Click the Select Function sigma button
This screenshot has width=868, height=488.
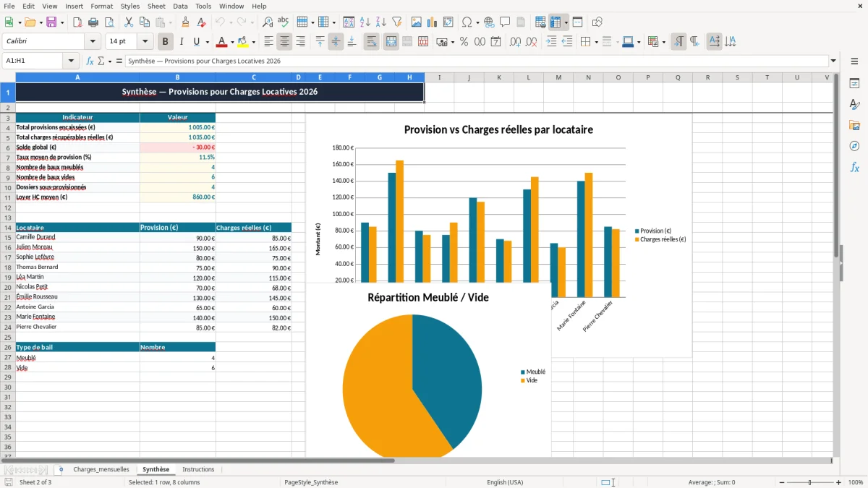(101, 61)
